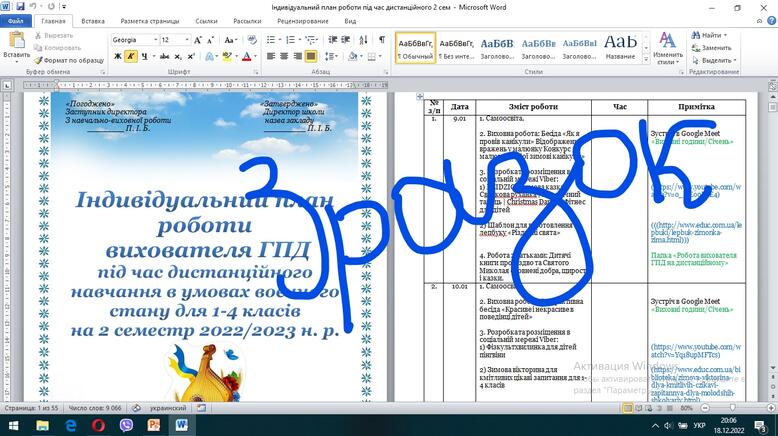Open the notification center icon in tray
Image resolution: width=778 pixels, height=436 pixels.
[x=760, y=425]
